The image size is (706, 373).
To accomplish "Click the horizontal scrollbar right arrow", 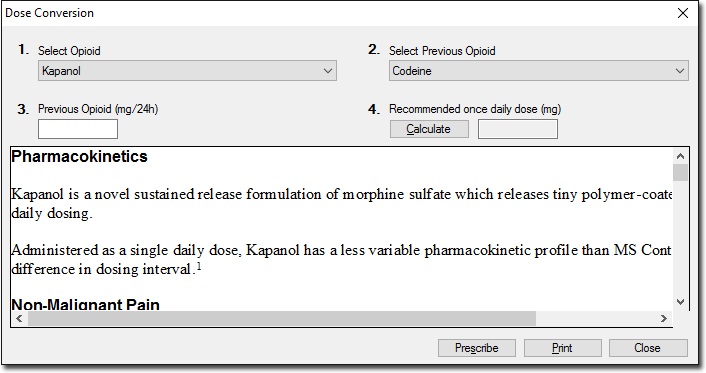I will (664, 318).
